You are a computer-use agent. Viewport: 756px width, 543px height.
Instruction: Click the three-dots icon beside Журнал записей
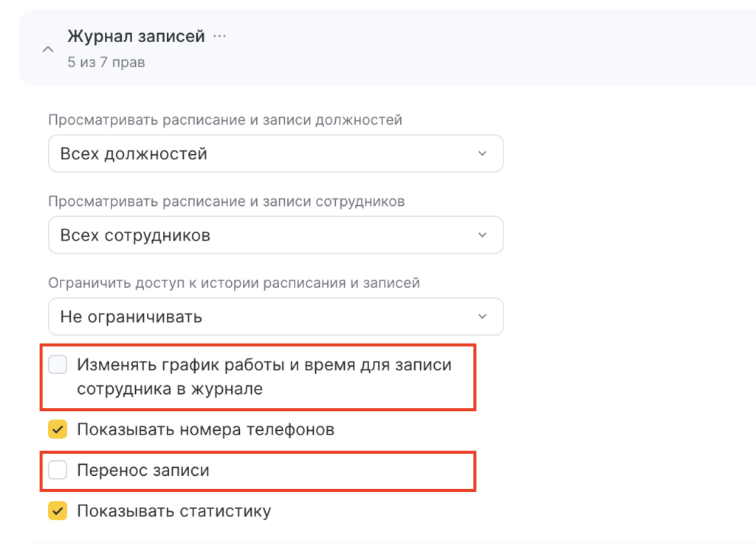pos(219,36)
